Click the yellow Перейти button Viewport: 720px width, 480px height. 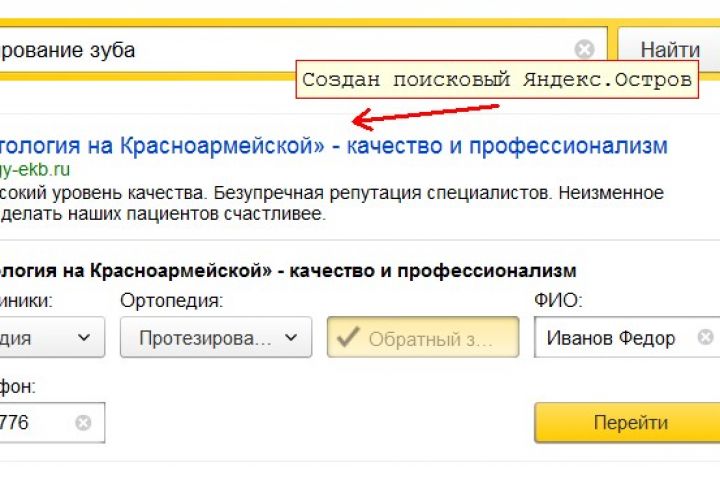[x=629, y=423]
